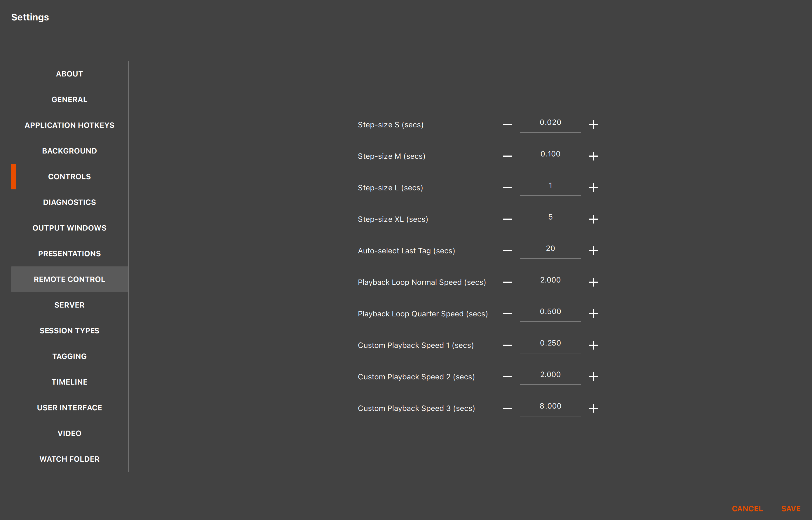The height and width of the screenshot is (520, 812).
Task: Decrease Playback Loop Normal Speed value
Action: coord(507,282)
